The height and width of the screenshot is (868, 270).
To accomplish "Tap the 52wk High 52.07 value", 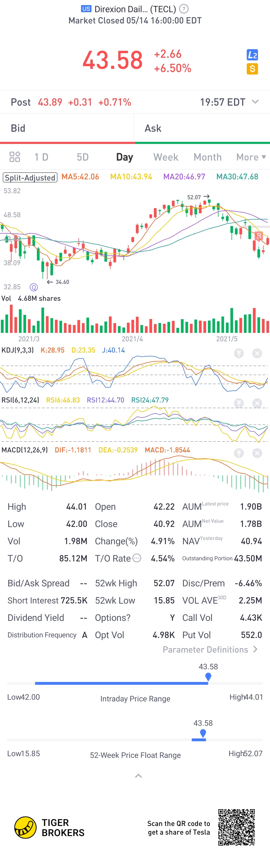I will [164, 583].
